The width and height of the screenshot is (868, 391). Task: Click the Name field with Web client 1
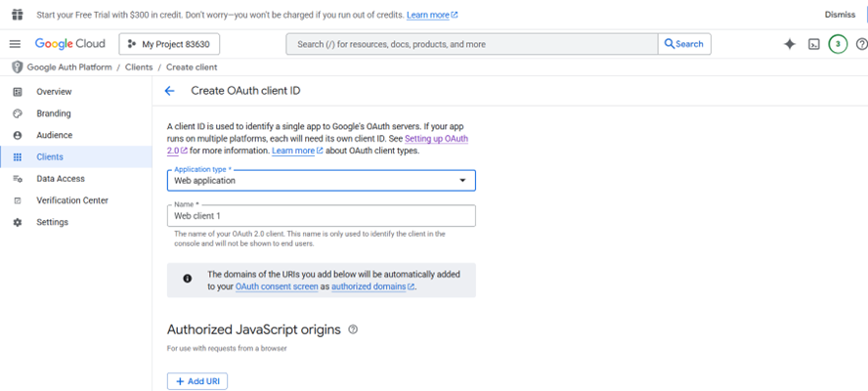pyautogui.click(x=321, y=216)
